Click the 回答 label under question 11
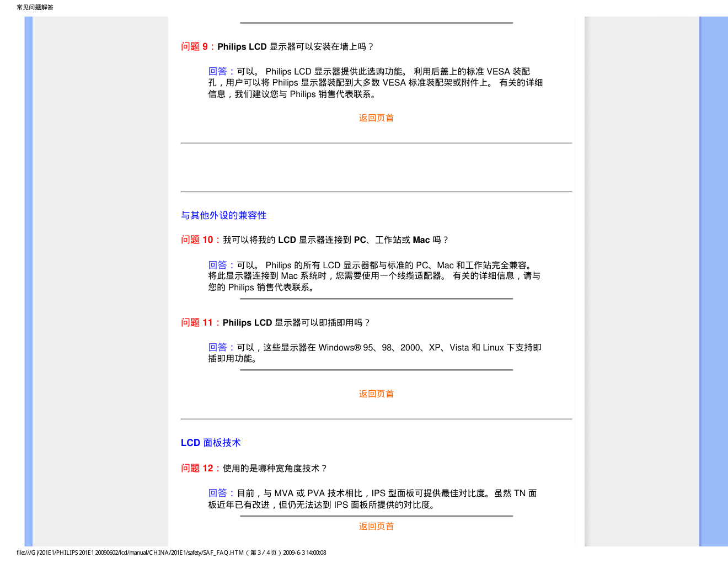Viewport: 728px width, 563px height. point(222,347)
